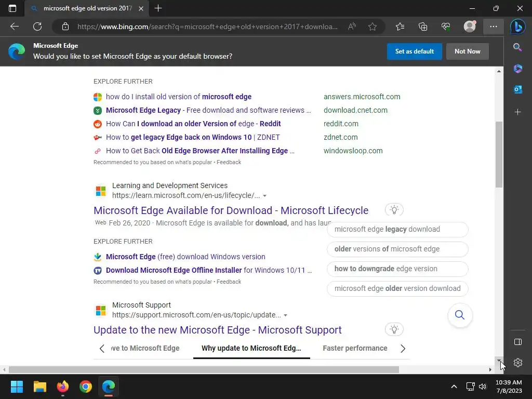Open the profile avatar icon

(x=470, y=26)
